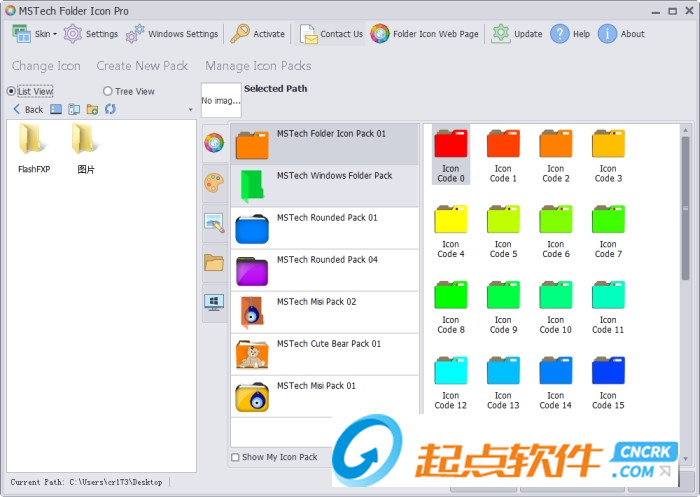Choose folder Icon Code 3
This screenshot has width=700, height=497.
(608, 155)
